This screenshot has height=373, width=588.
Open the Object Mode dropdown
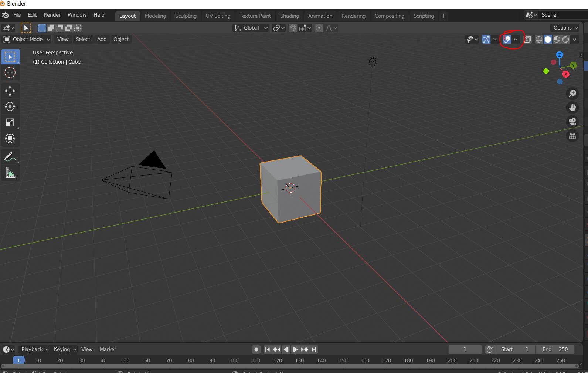(x=27, y=39)
